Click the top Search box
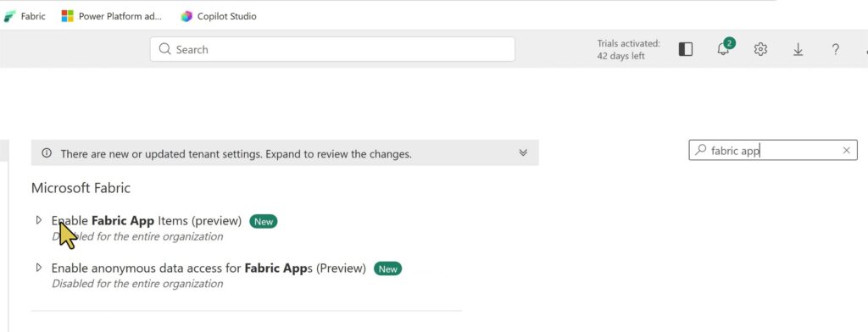Screen dimensions: 868x332 332,49
